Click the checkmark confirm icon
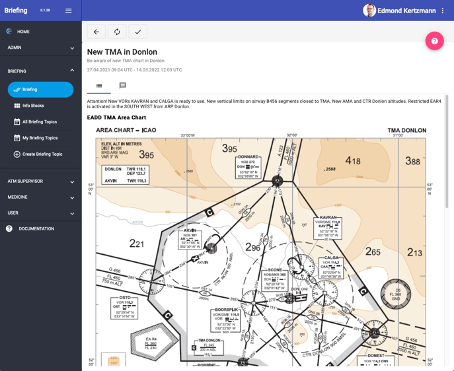This screenshot has width=454, height=371. click(138, 32)
